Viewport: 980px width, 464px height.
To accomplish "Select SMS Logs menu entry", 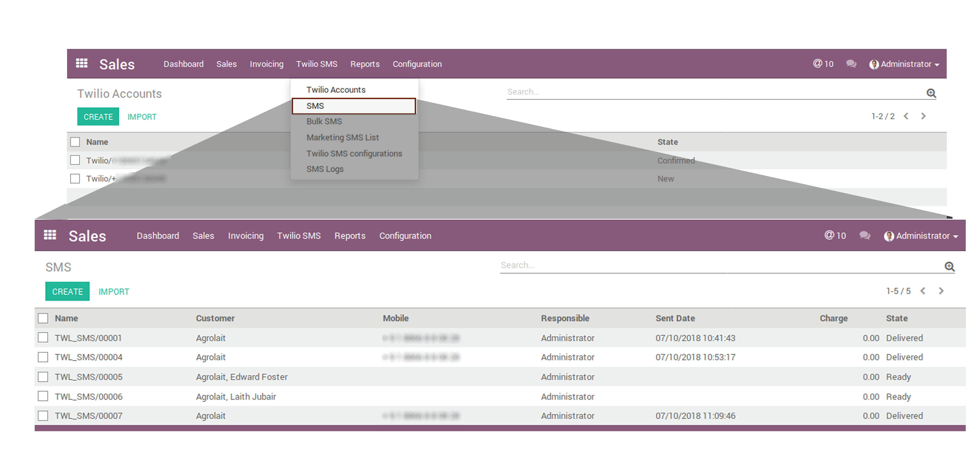I will click(x=325, y=169).
